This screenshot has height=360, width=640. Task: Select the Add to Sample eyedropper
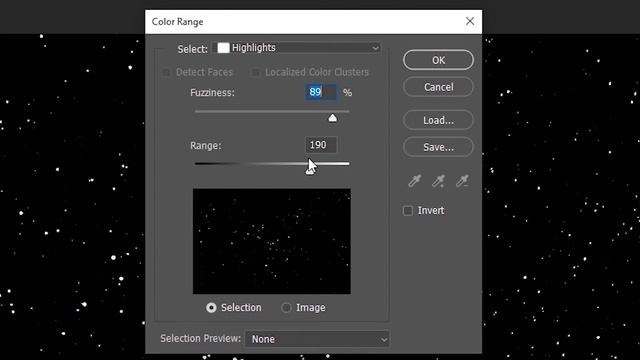(x=438, y=181)
